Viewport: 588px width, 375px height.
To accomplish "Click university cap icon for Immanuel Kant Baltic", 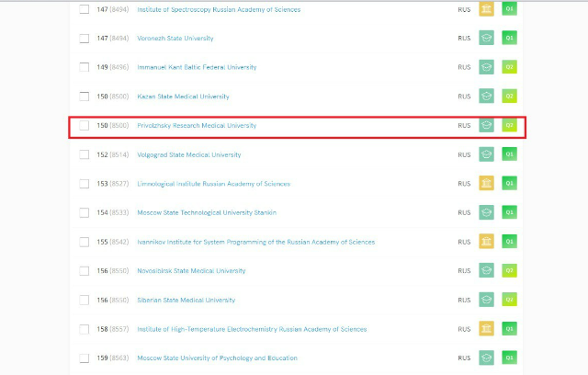I will 486,67.
